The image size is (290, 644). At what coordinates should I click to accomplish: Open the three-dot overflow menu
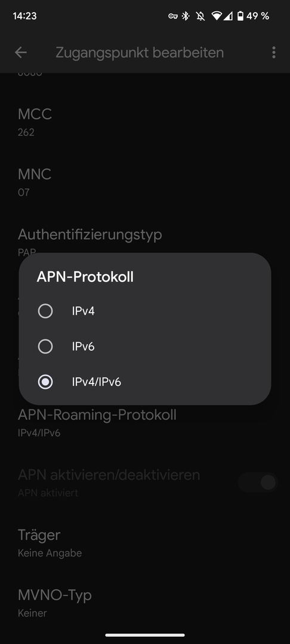(273, 52)
